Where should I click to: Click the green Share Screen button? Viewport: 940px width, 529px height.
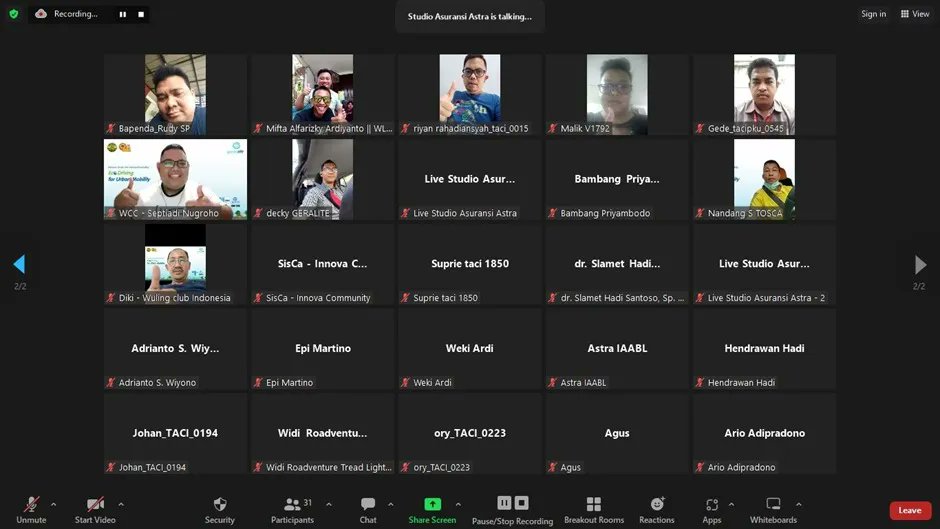point(432,510)
